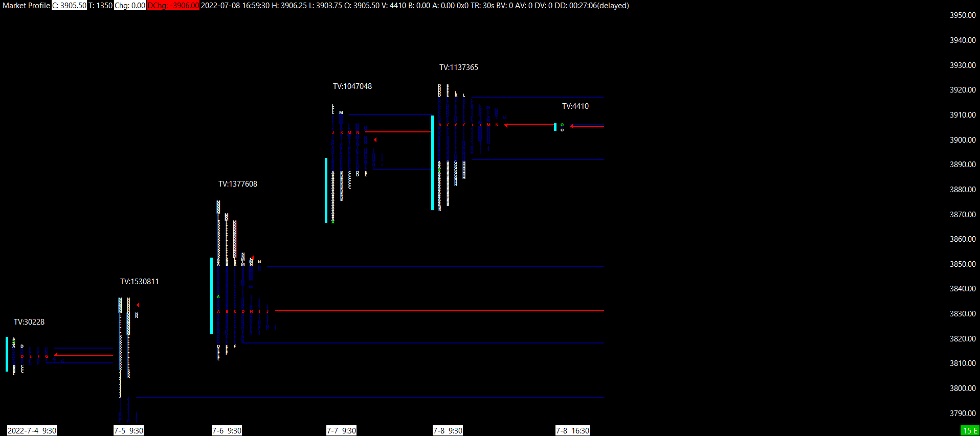The height and width of the screenshot is (436, 980).
Task: Click the "TV:1377608" total volume label
Action: (x=238, y=184)
